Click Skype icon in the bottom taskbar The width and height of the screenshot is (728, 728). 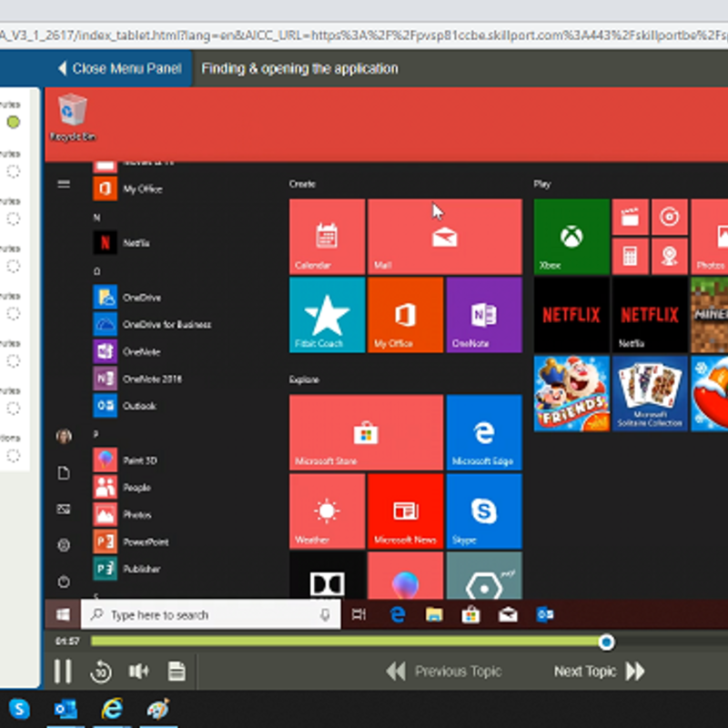19,709
